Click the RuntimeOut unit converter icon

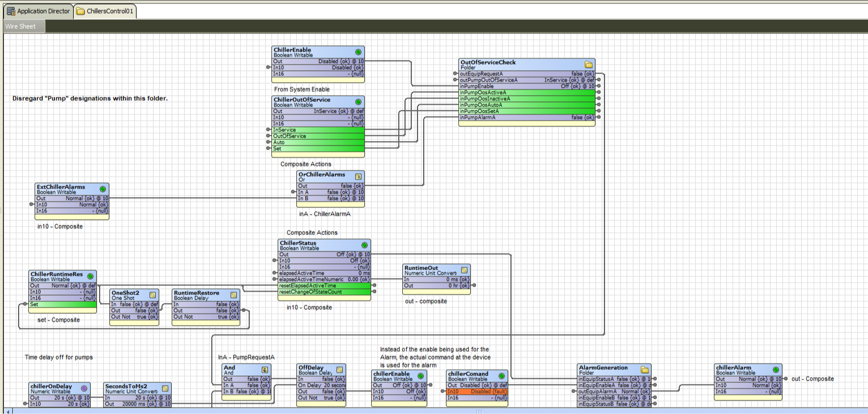click(464, 270)
